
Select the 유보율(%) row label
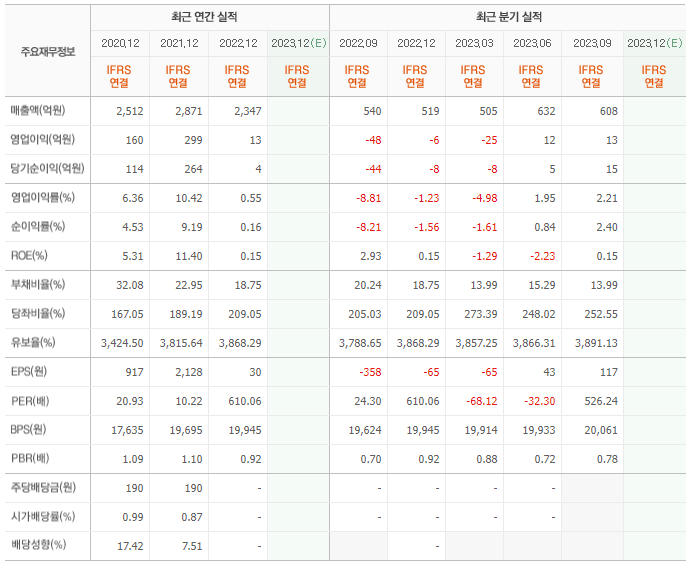[x=33, y=343]
